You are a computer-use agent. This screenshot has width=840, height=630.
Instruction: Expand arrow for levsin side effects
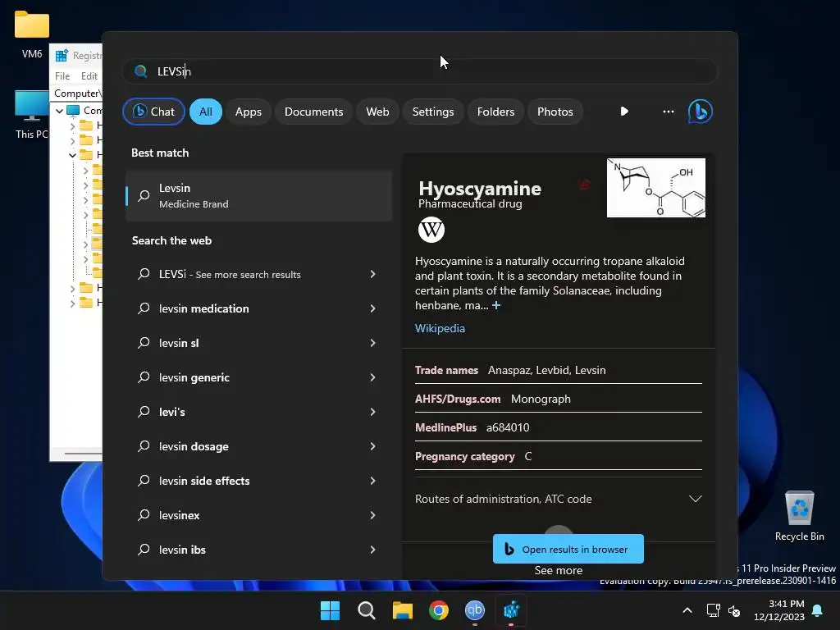[373, 481]
